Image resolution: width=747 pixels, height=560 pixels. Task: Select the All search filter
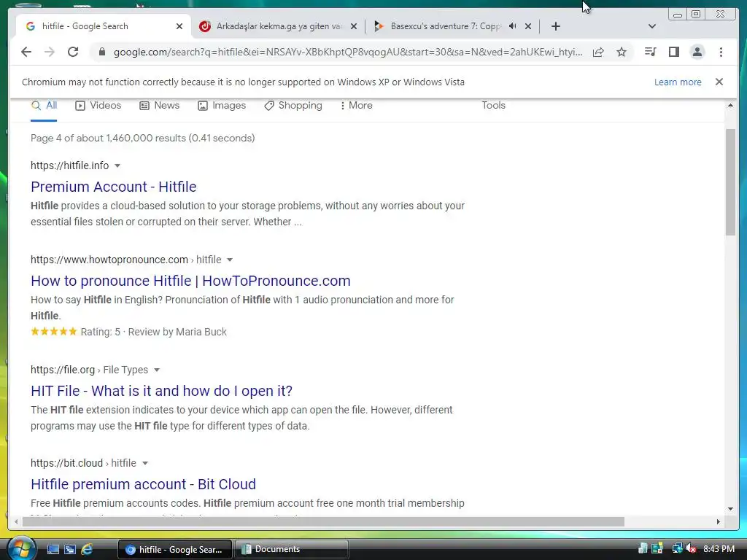[x=44, y=106]
